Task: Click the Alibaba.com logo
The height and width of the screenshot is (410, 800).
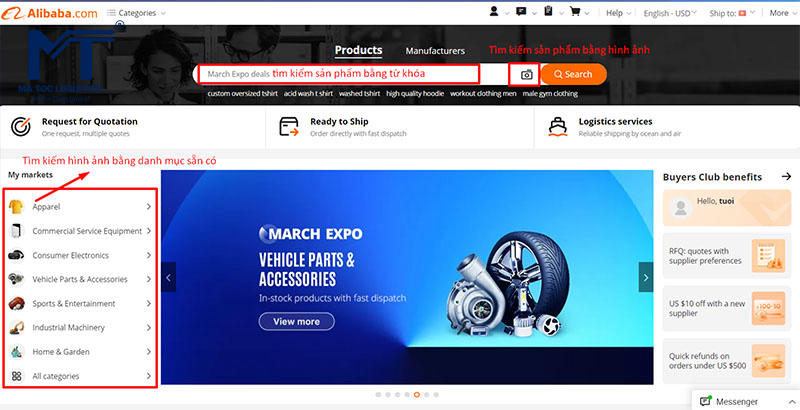Action: coord(49,13)
